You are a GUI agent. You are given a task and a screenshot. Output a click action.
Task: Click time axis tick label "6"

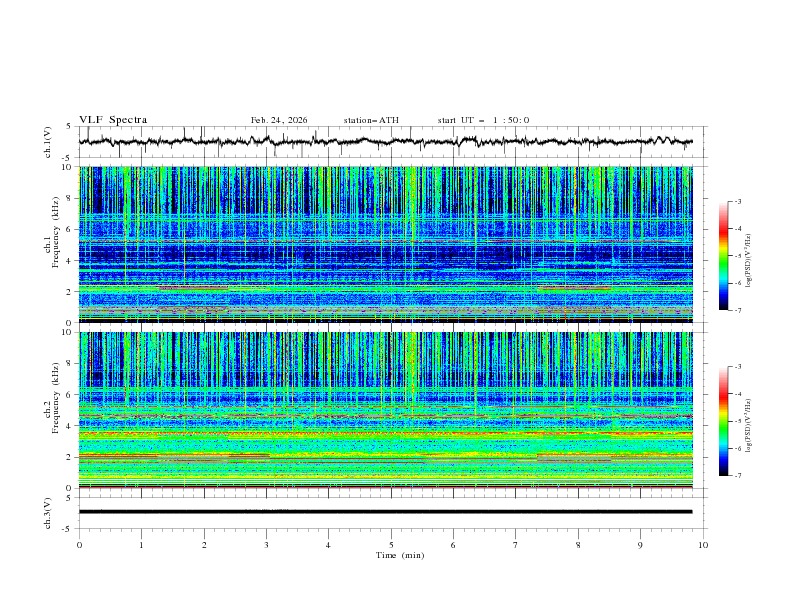tap(454, 545)
